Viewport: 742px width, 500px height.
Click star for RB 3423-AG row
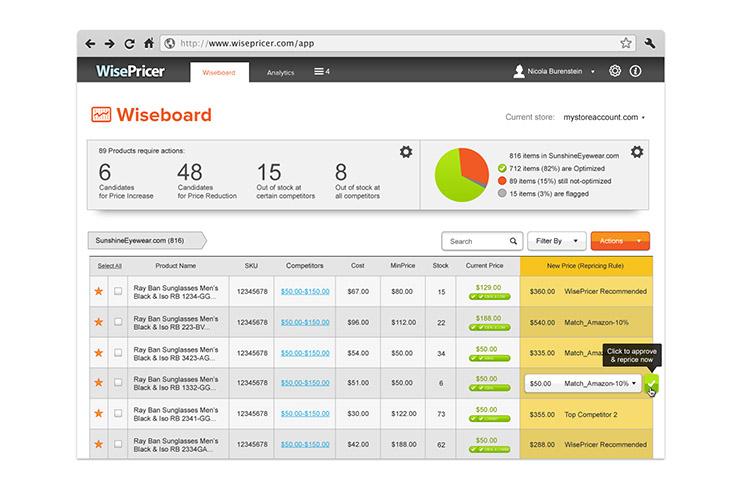(98, 352)
